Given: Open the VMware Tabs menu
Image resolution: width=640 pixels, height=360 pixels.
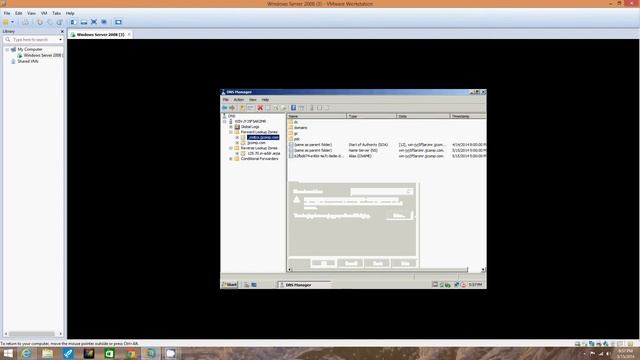Looking at the screenshot, I should (x=57, y=13).
